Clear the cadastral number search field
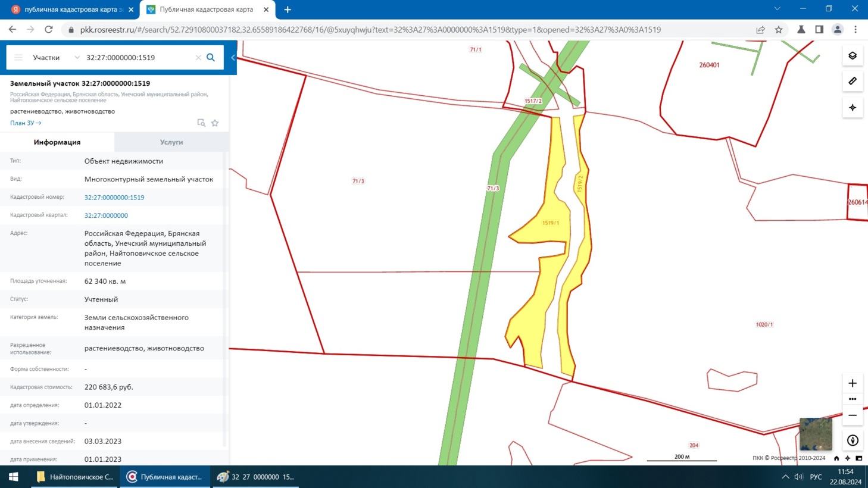 (198, 58)
